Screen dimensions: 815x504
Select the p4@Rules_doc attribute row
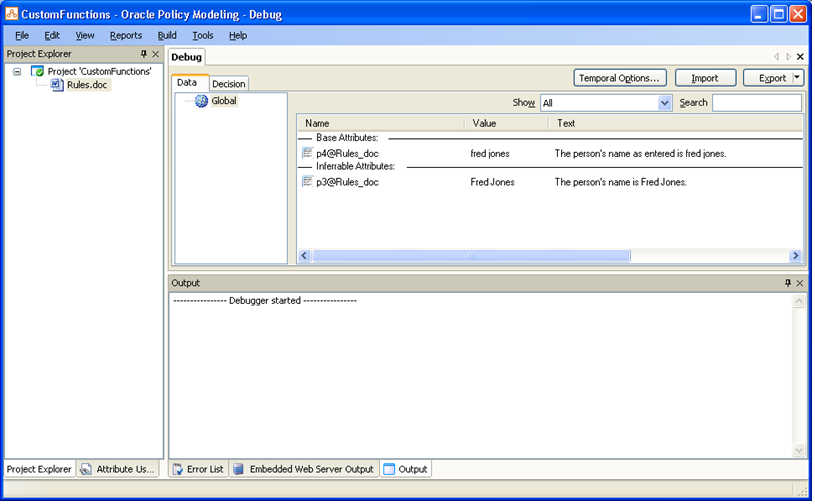(x=550, y=153)
